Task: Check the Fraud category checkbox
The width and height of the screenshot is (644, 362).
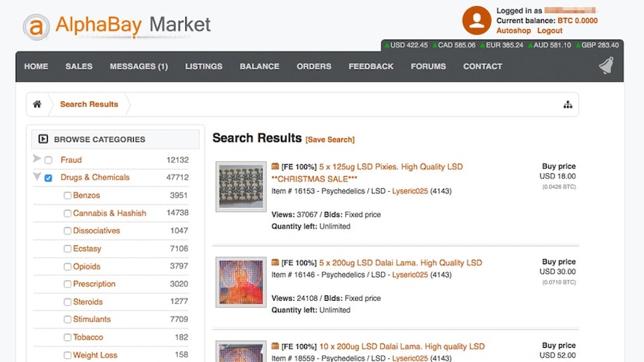Action: coord(49,160)
